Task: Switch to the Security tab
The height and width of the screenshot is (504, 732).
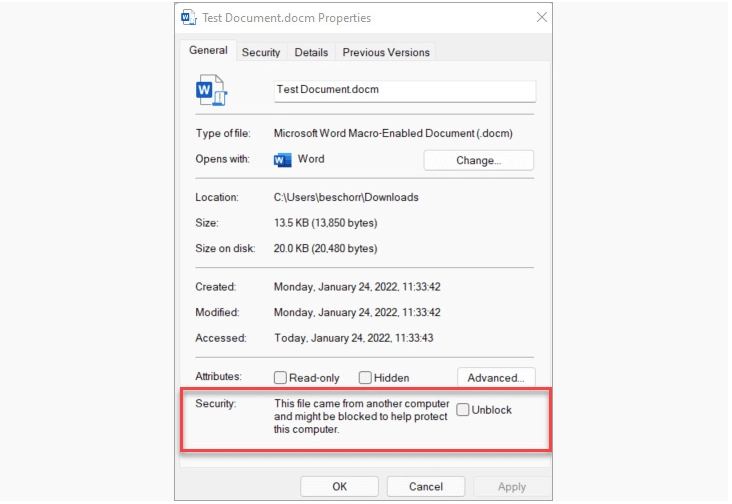Action: 260,52
